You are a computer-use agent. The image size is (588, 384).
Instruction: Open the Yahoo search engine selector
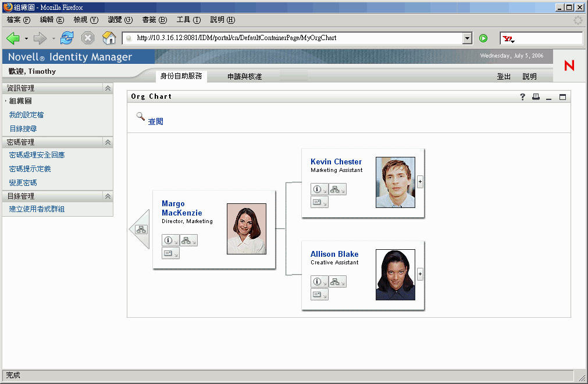point(509,38)
